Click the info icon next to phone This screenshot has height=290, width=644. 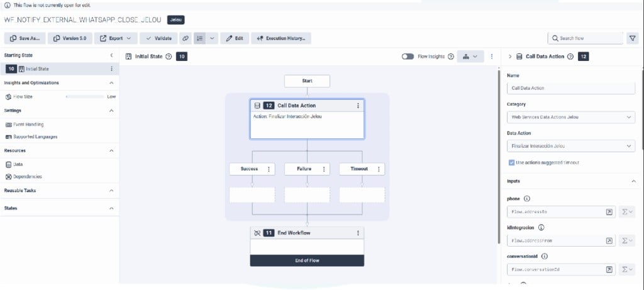pyautogui.click(x=527, y=199)
